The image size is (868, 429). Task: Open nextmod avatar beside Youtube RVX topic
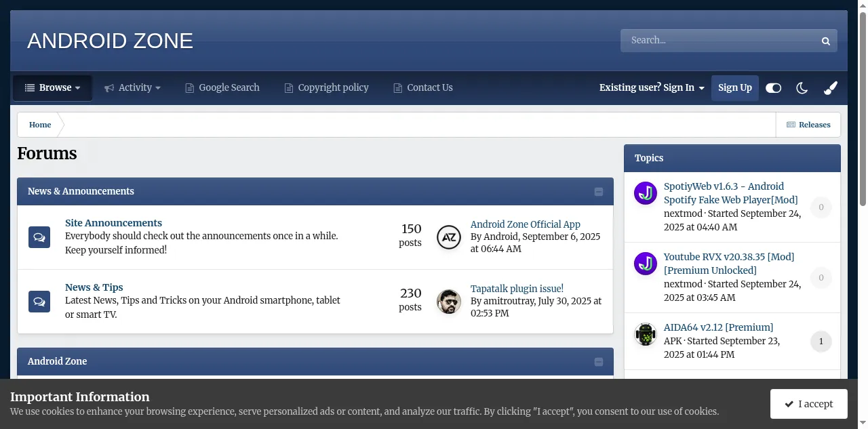pos(646,264)
